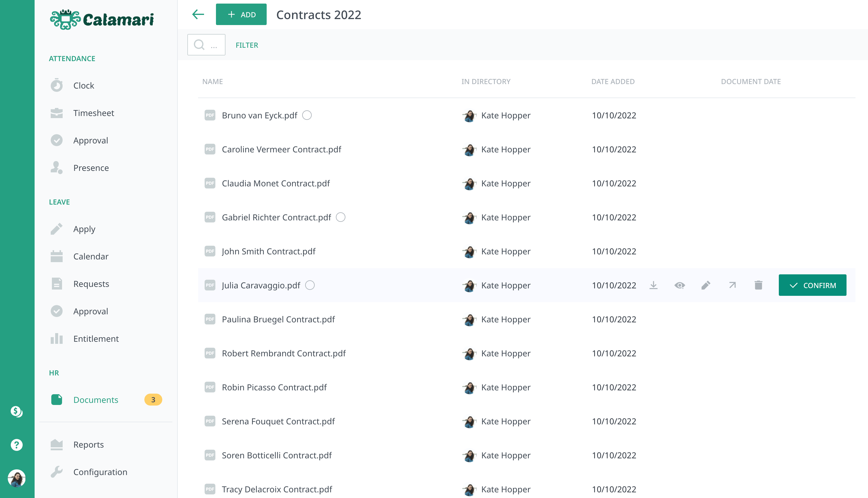The height and width of the screenshot is (498, 868).
Task: Edit Julia Caravaggio.pdf with the pencil icon
Action: 705,285
